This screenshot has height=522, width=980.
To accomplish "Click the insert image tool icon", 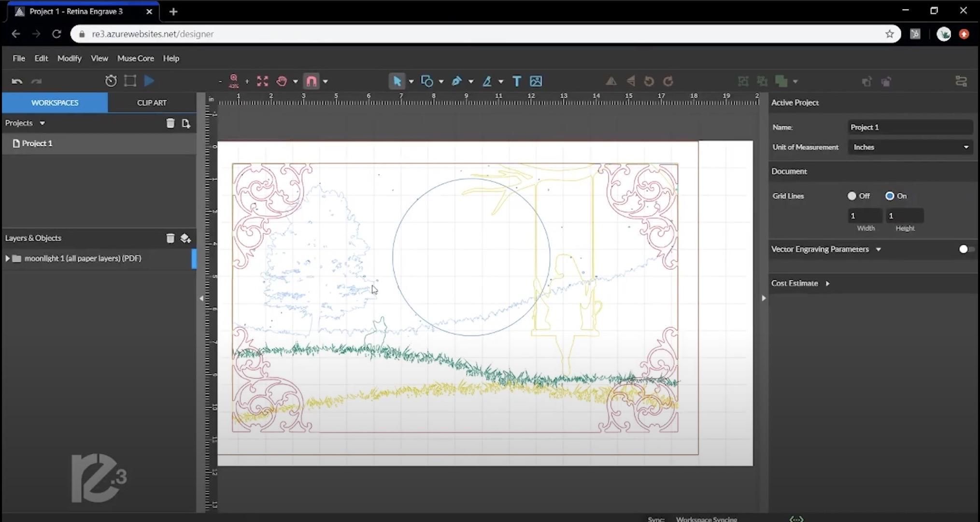I will [536, 81].
